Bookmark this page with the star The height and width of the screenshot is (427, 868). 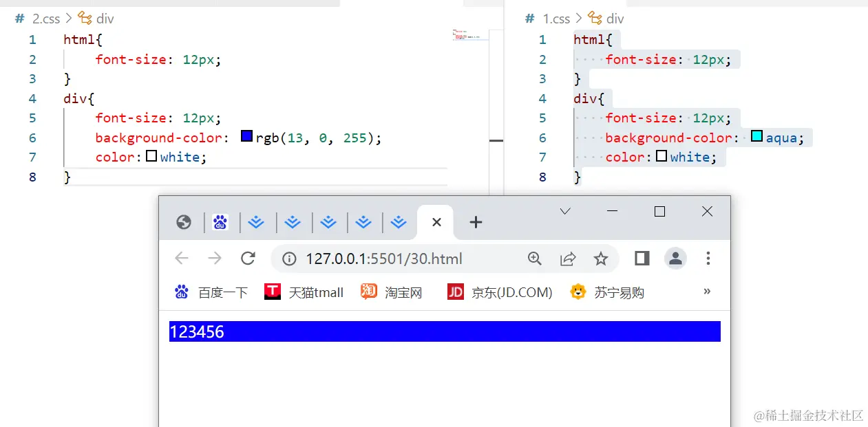click(601, 259)
